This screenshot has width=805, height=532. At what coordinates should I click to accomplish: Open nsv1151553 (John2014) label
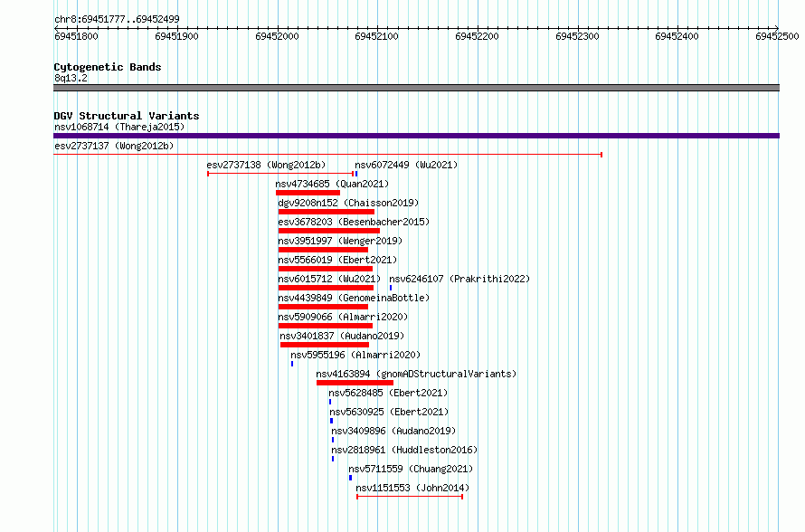412,488
